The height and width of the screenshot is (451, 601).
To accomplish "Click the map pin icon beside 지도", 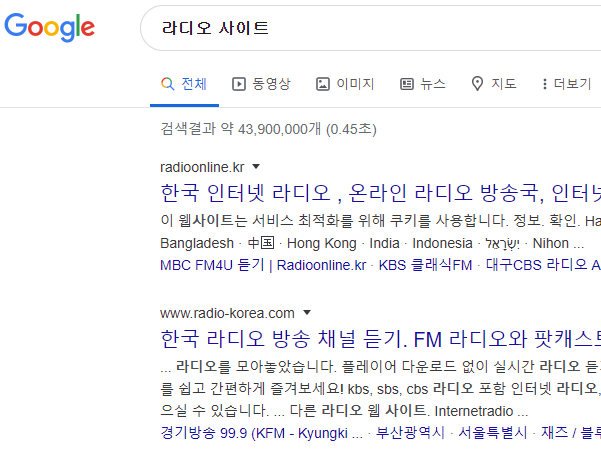I will (477, 84).
